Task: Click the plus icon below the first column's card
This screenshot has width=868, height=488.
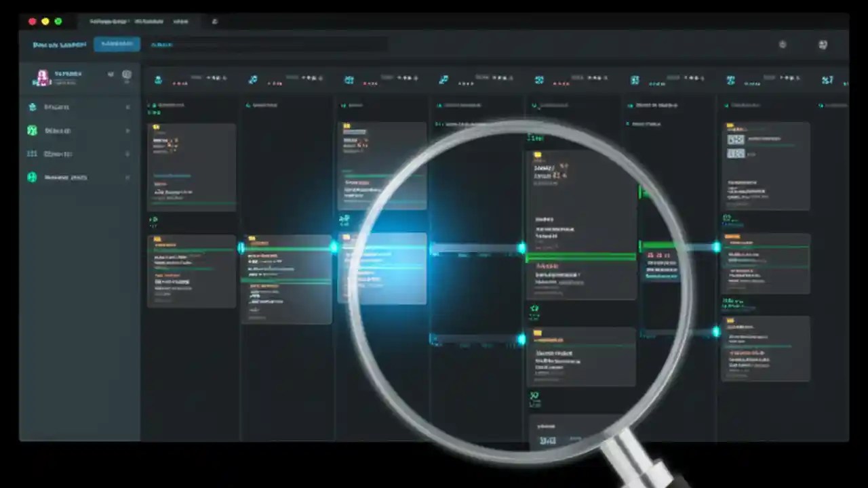Action: click(153, 220)
